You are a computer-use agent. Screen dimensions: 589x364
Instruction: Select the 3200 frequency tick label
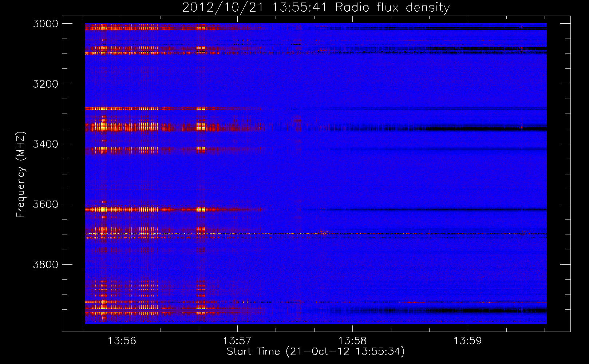coord(46,84)
